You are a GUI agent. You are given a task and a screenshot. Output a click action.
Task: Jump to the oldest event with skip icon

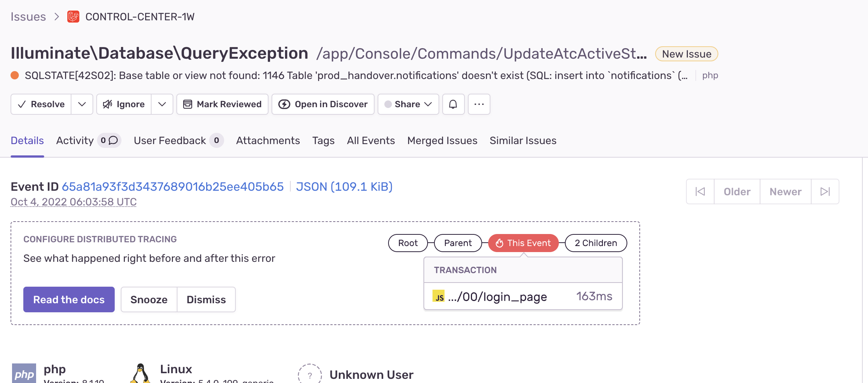(700, 191)
